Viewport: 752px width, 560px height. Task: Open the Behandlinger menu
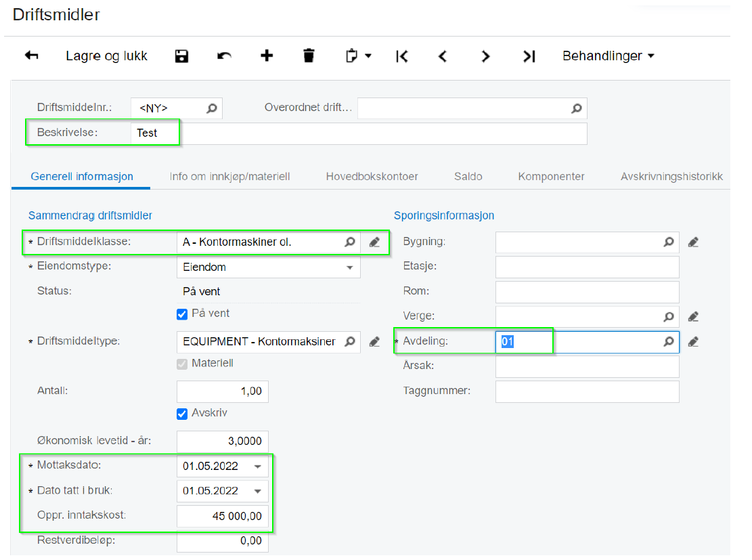608,56
